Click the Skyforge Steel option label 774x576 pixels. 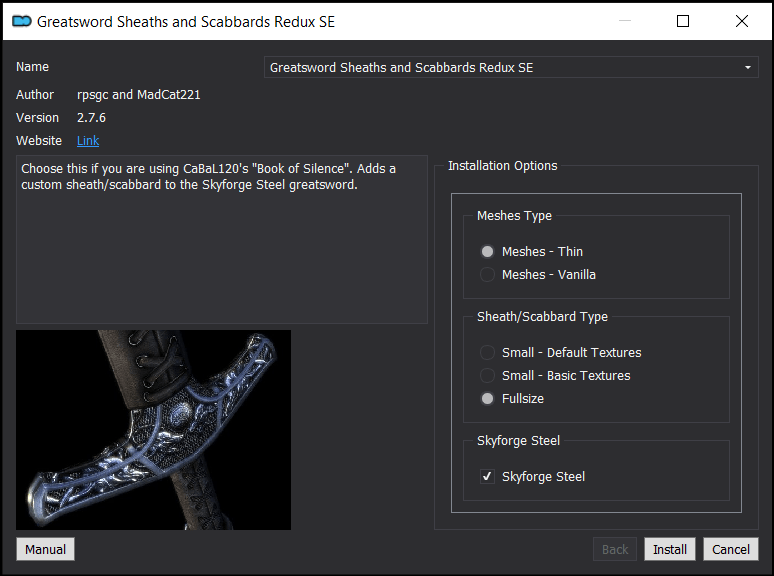(x=543, y=477)
